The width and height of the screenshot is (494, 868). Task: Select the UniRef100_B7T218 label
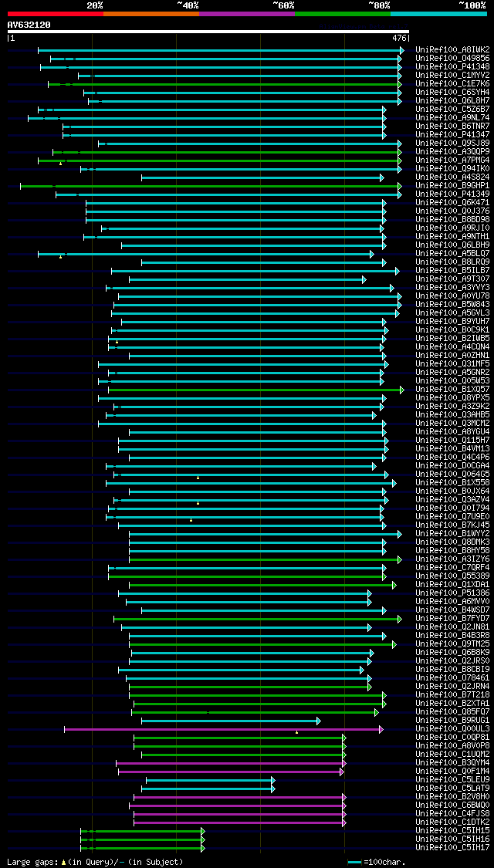point(452,694)
